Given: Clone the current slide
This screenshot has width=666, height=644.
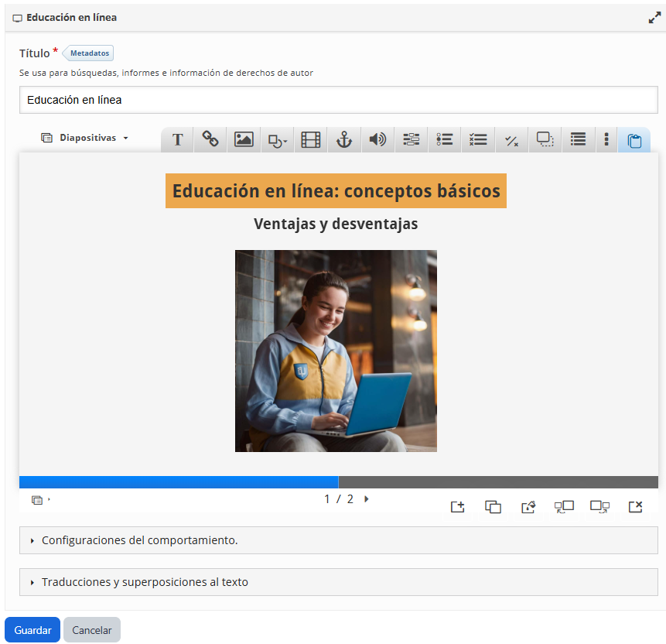Looking at the screenshot, I should coord(493,507).
